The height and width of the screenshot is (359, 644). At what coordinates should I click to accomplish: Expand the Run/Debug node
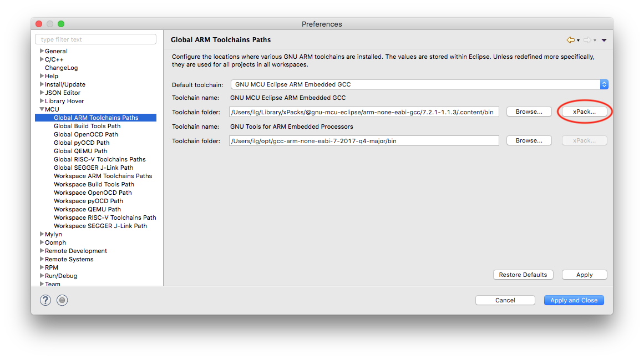tap(42, 276)
